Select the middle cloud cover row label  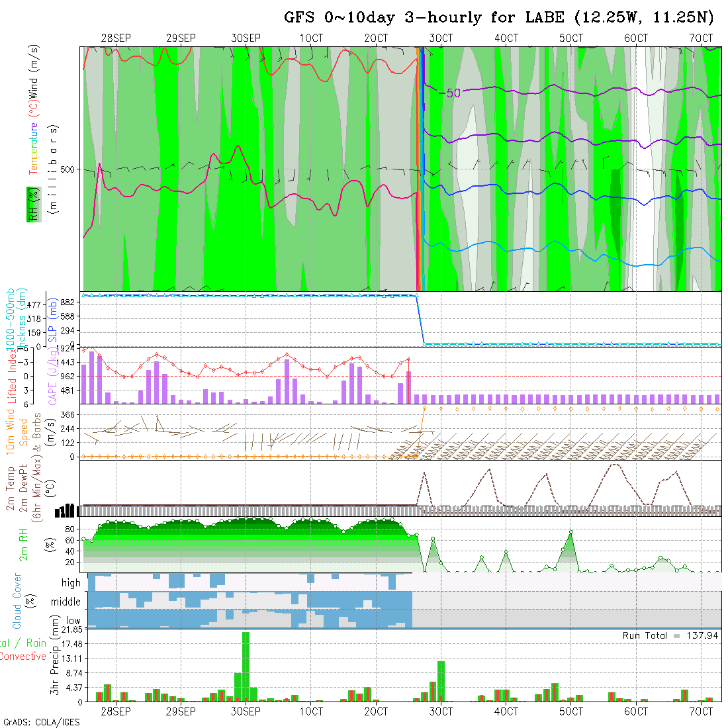click(x=66, y=602)
